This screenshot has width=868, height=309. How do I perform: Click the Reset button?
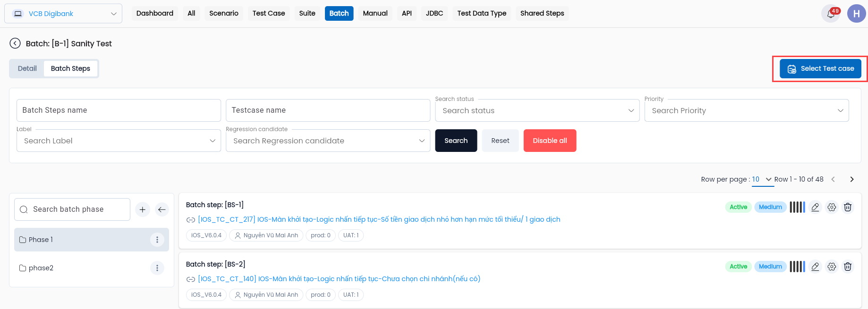click(x=500, y=141)
